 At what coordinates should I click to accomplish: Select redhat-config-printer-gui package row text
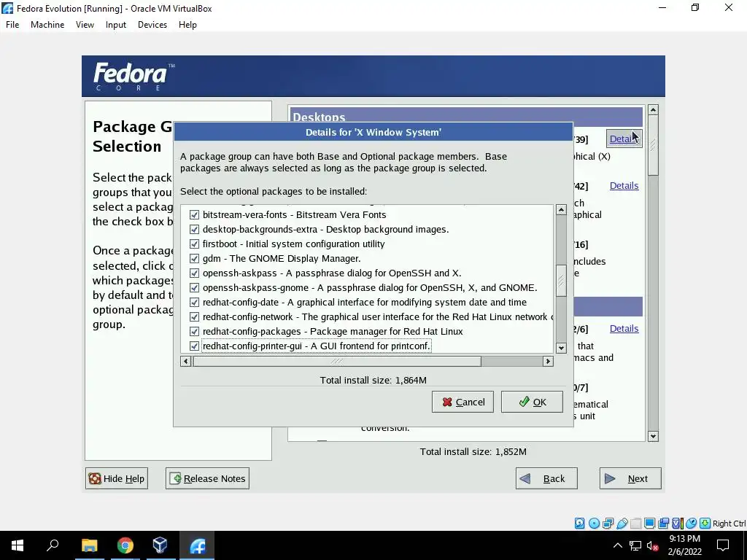click(317, 346)
